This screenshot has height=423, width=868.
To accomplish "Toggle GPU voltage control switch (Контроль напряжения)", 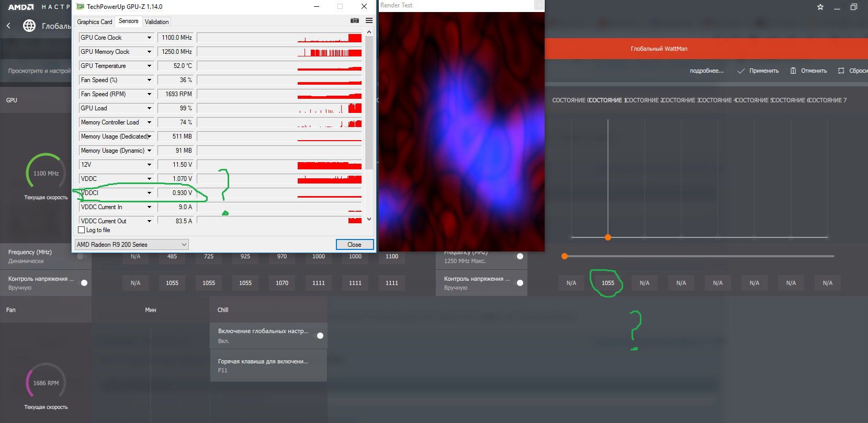I will 84,283.
